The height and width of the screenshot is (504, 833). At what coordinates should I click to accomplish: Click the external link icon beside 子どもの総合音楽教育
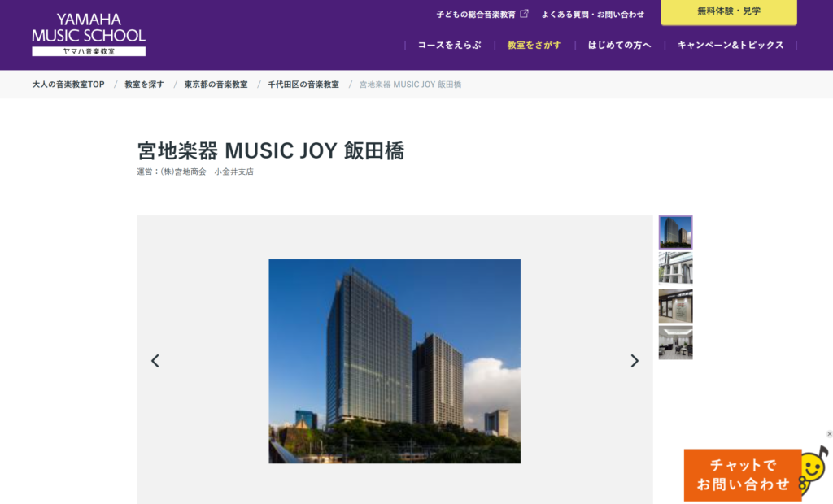point(525,14)
